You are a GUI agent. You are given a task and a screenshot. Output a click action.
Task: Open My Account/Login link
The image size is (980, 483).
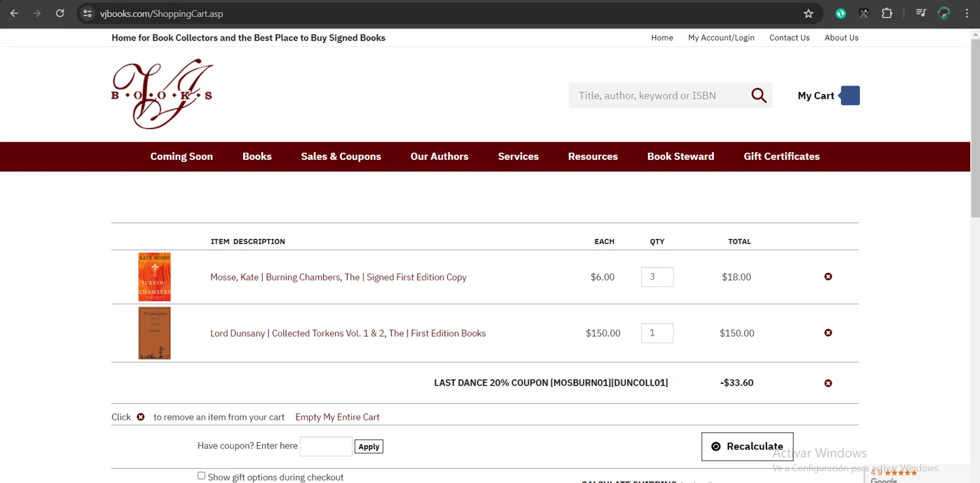[x=721, y=38]
